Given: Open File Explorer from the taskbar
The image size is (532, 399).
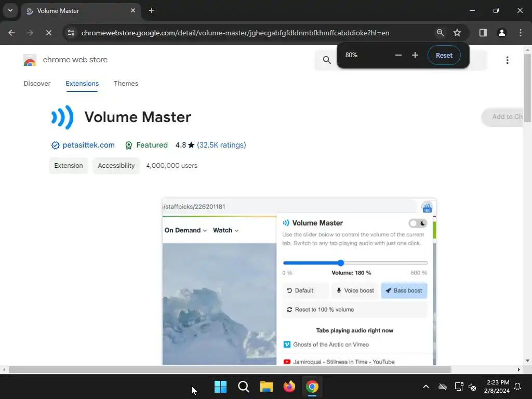Looking at the screenshot, I should [x=267, y=387].
